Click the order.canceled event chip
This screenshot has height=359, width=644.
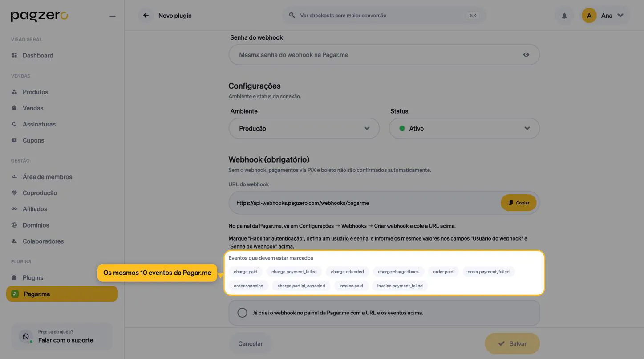[248, 286]
